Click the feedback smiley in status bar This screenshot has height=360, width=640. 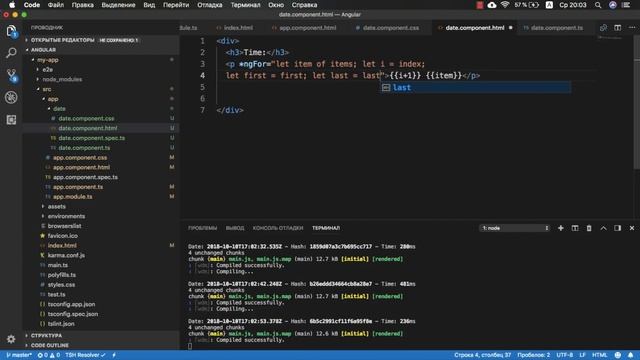coord(618,355)
